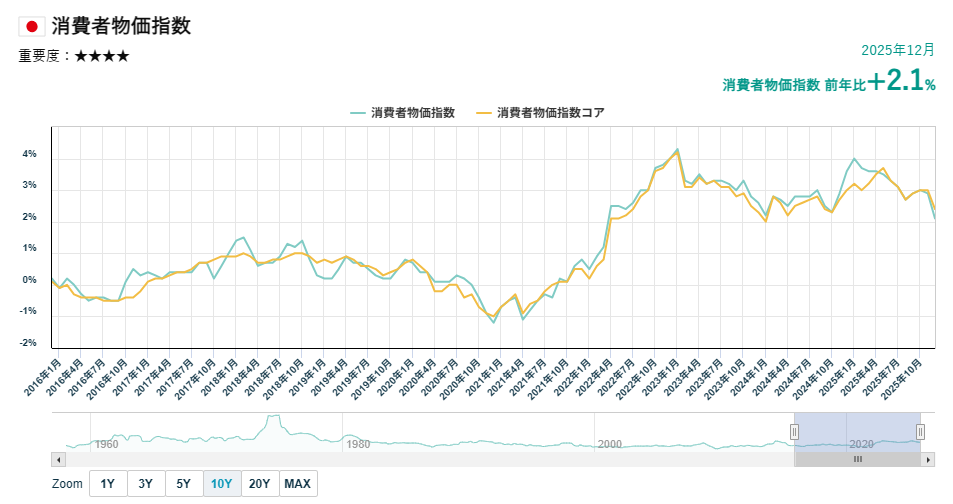Grab the left range handle in navigator
The width and height of the screenshot is (953, 504).
[794, 432]
